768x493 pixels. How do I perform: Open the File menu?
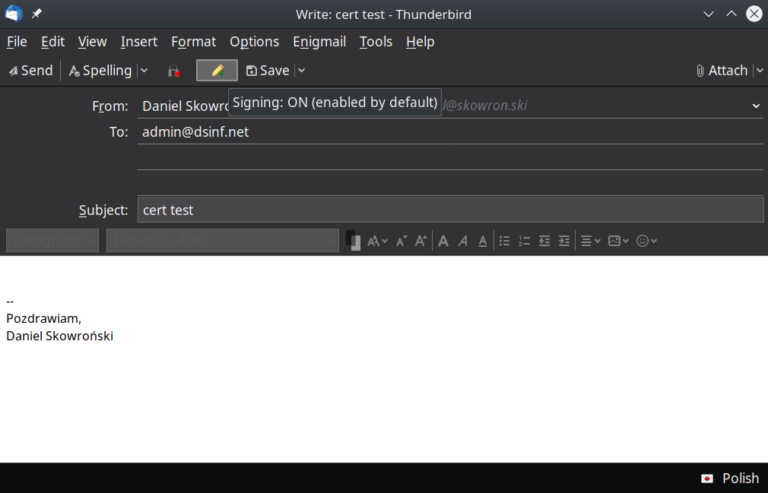pyautogui.click(x=17, y=42)
